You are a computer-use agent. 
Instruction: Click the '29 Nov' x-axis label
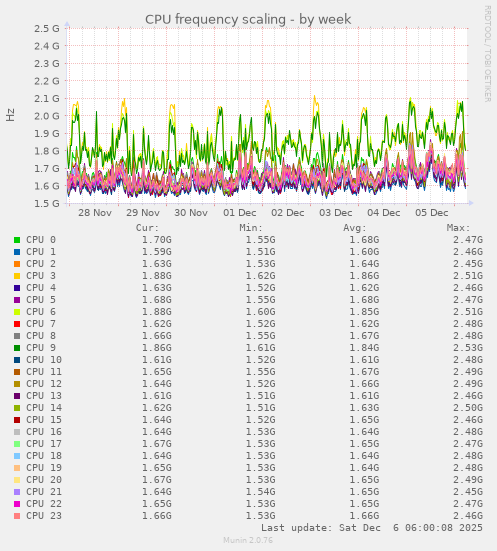[x=143, y=213]
